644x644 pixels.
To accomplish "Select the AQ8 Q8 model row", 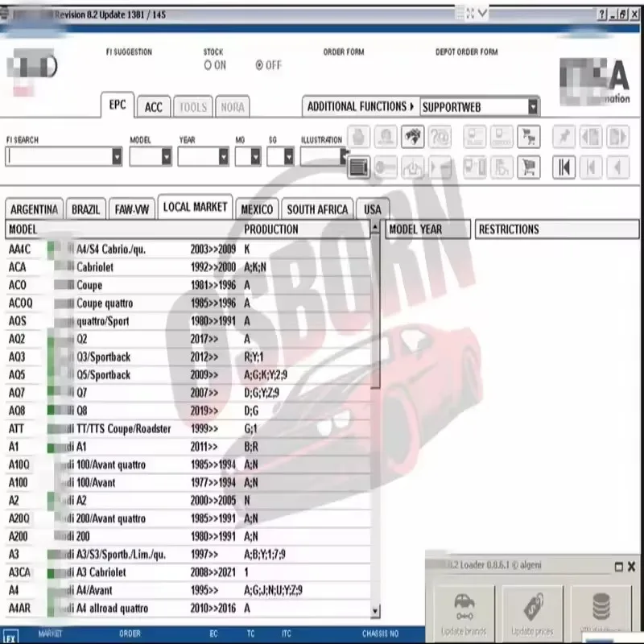I will pos(188,411).
